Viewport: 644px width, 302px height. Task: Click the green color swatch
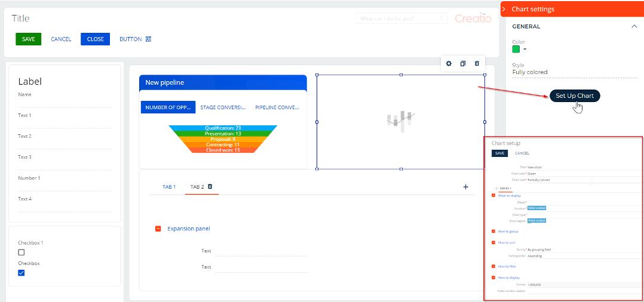tap(516, 49)
